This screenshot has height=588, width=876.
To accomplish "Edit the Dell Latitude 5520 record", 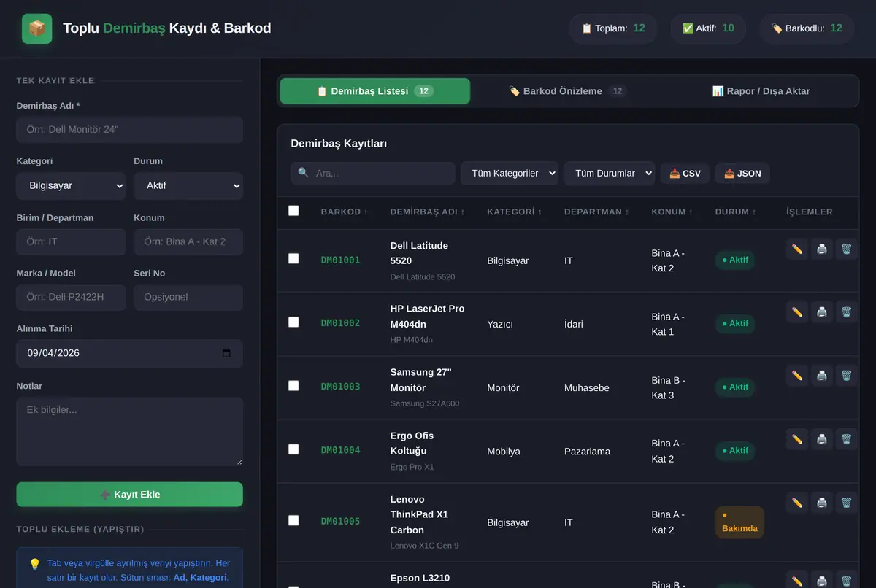I will tap(797, 249).
